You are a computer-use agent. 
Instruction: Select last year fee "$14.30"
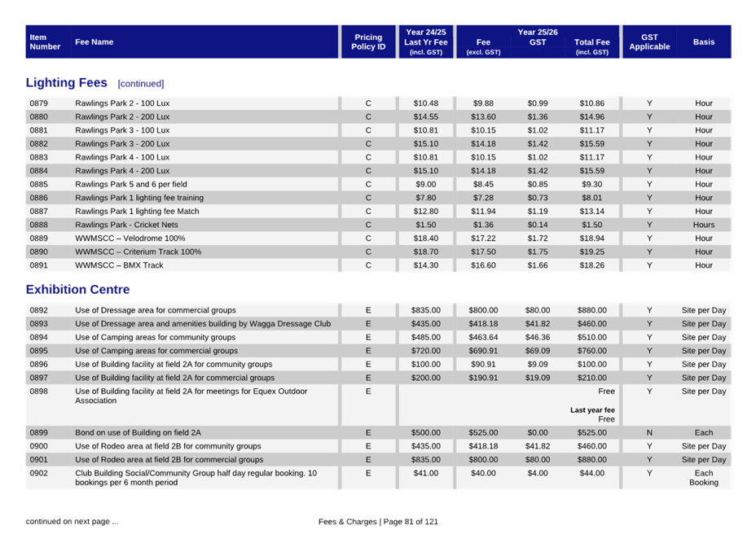coord(426,265)
